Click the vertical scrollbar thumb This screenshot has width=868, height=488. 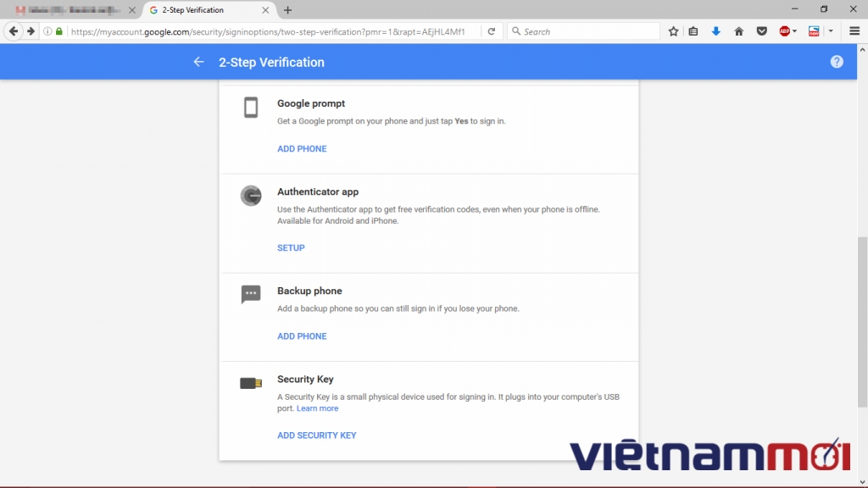862,322
